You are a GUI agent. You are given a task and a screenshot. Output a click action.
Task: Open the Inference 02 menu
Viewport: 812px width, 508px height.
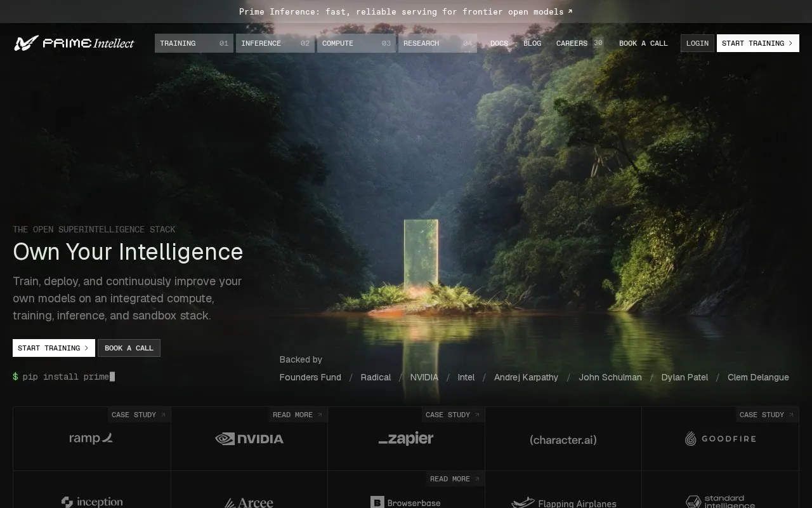[275, 43]
